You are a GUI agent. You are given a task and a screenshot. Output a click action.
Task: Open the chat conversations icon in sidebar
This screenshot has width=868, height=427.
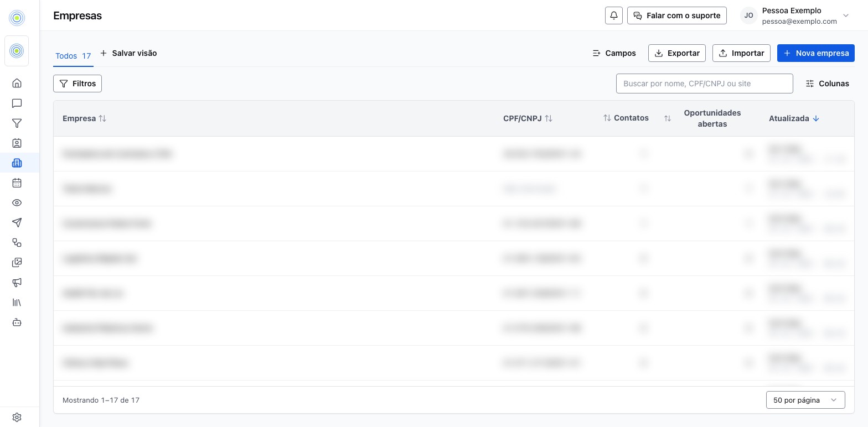coord(17,103)
